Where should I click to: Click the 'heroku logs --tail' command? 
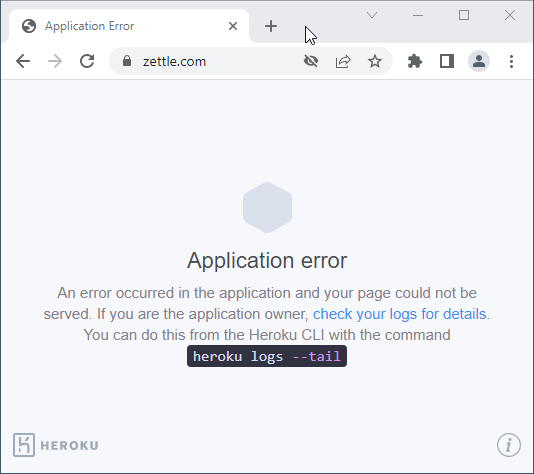[267, 356]
